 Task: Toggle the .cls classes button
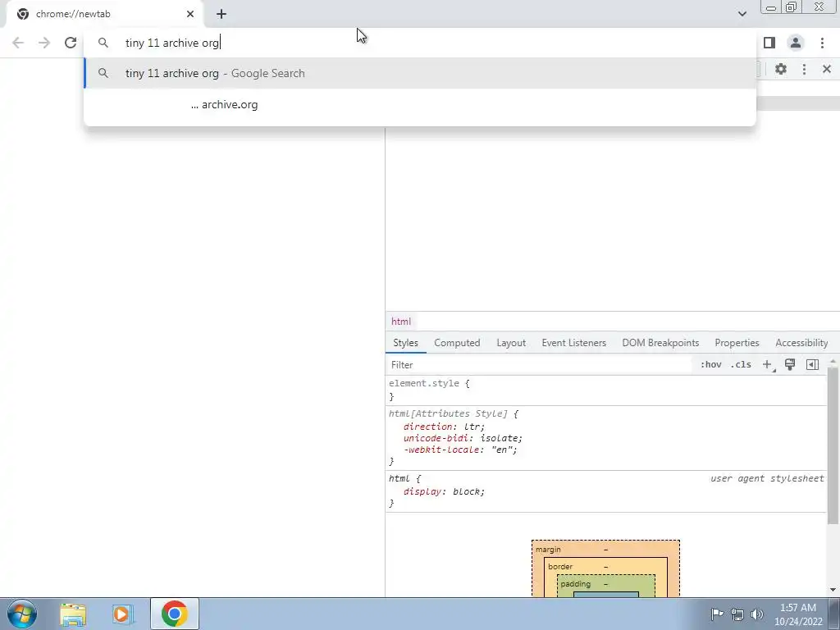[x=741, y=365]
